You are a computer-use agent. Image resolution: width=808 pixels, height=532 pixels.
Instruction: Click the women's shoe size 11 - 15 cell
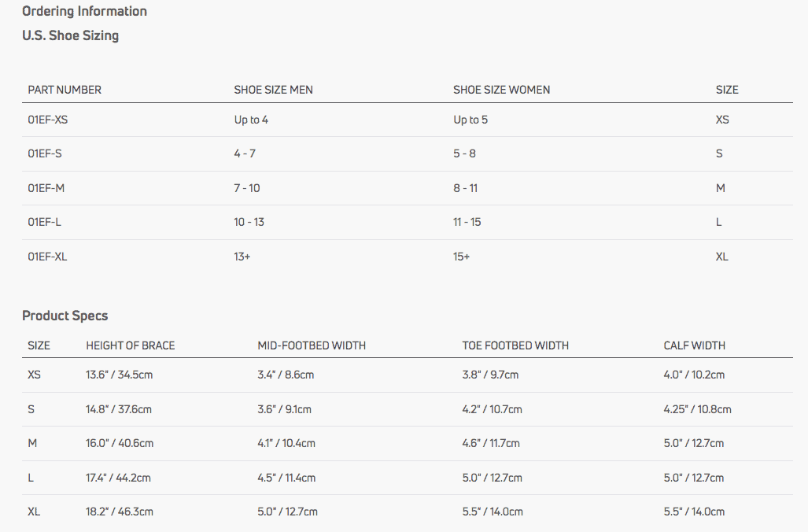point(467,222)
